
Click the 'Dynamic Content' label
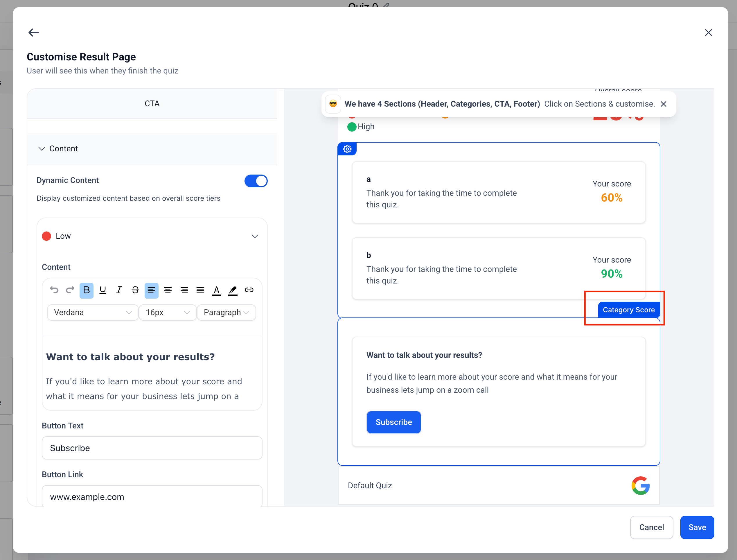[x=68, y=180]
